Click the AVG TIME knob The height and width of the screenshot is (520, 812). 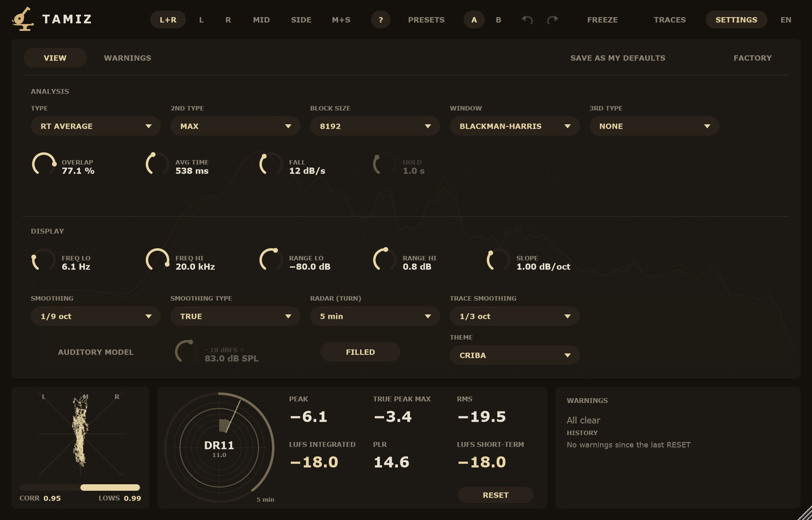pyautogui.click(x=158, y=164)
